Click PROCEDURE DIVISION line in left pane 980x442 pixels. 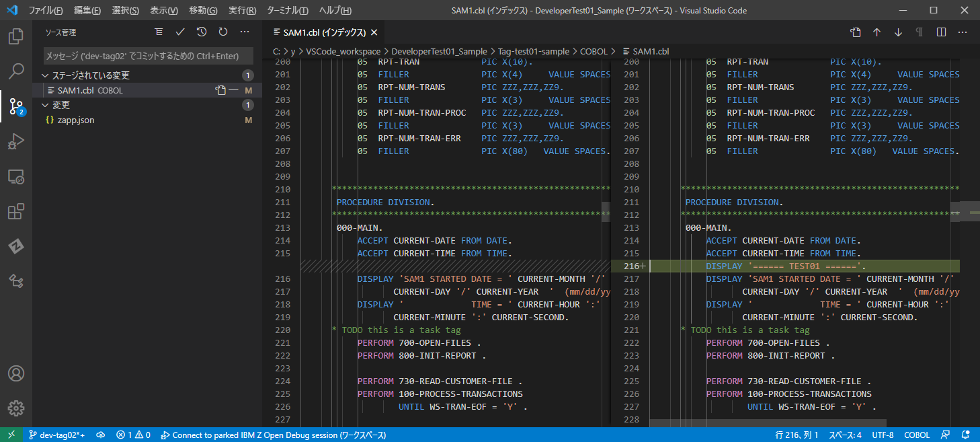[385, 202]
